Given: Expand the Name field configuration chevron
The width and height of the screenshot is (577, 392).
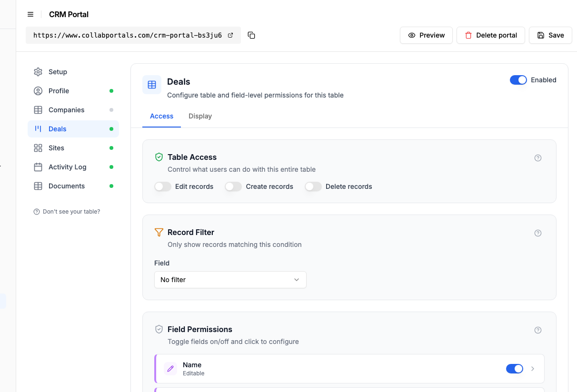Looking at the screenshot, I should (533, 369).
